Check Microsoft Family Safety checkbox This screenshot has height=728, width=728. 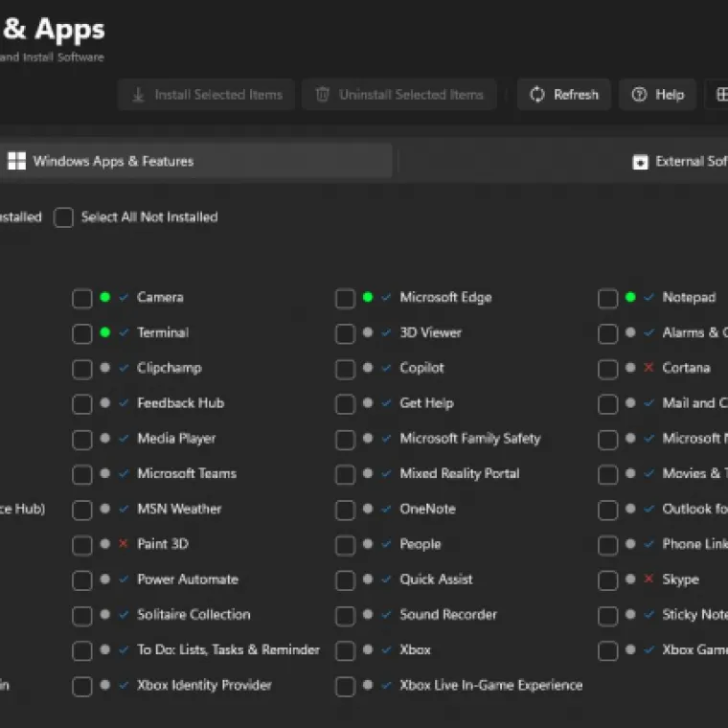pos(345,440)
